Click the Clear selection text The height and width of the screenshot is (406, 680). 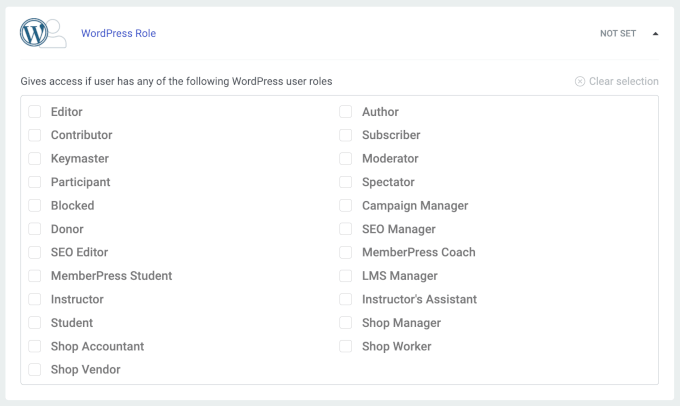click(x=624, y=82)
